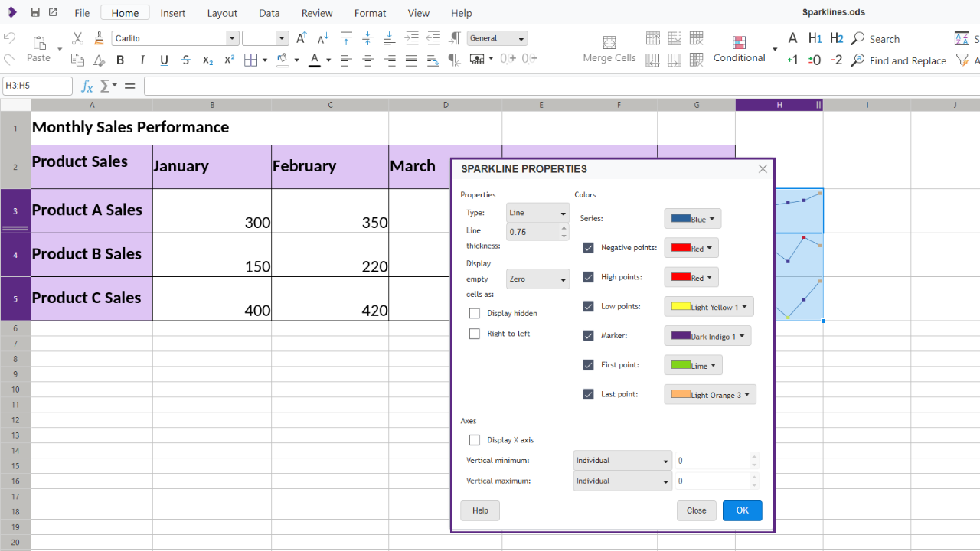Click the Help button in the dialog
This screenshot has width=980, height=551.
click(479, 510)
